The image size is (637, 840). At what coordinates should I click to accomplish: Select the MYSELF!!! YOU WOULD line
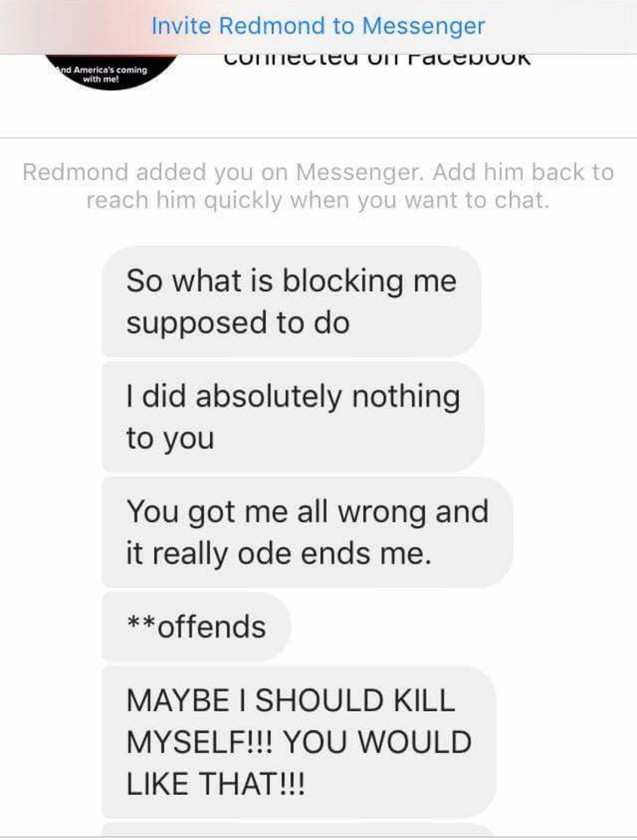(x=298, y=742)
